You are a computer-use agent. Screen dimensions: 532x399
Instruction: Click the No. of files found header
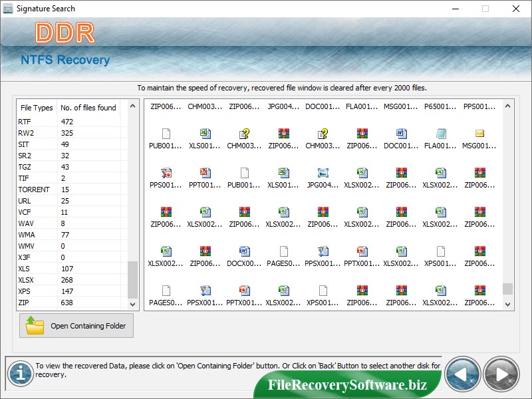88,108
